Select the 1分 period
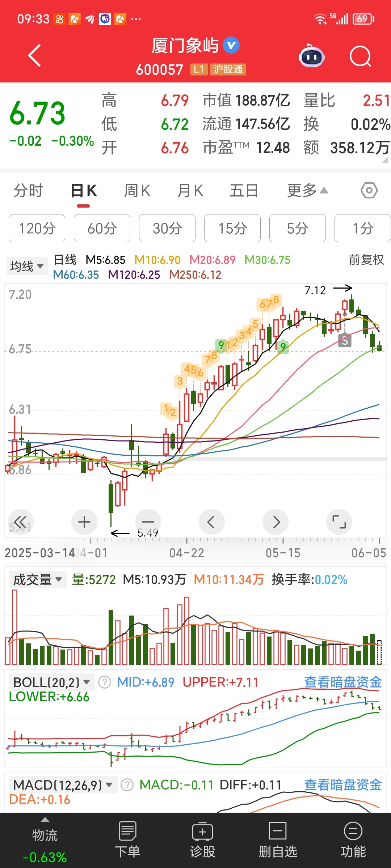The height and width of the screenshot is (868, 391). point(363,228)
